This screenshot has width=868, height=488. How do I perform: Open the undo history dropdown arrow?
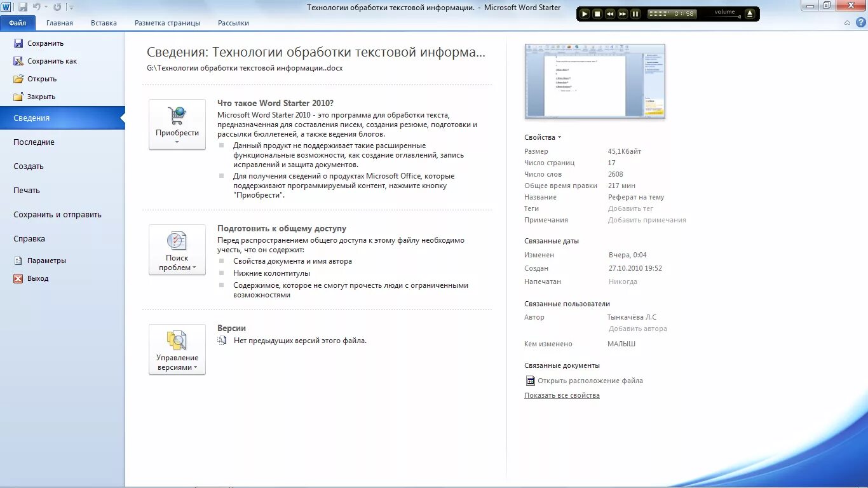(46, 7)
